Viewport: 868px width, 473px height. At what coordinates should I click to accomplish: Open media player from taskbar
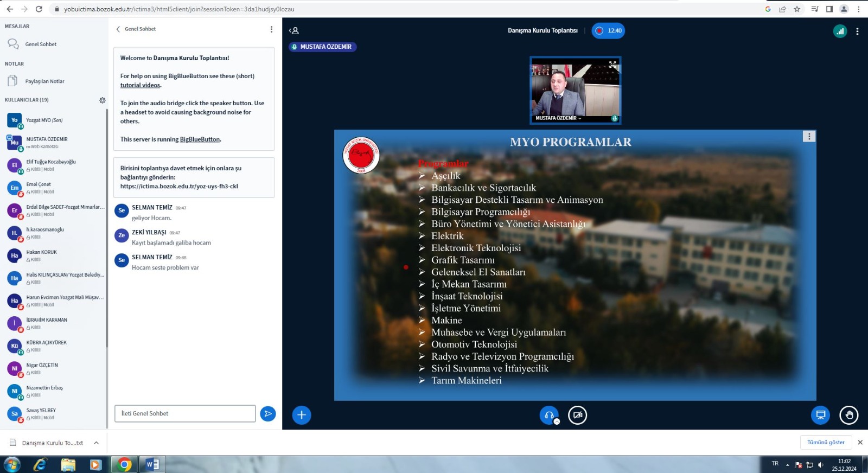pyautogui.click(x=95, y=464)
